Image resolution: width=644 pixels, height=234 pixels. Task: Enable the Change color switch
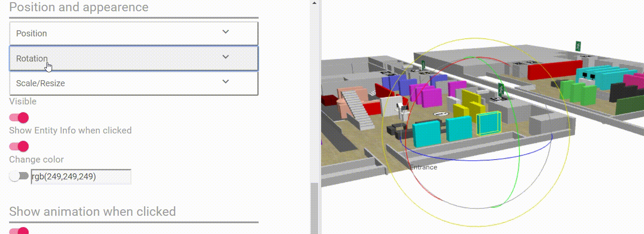19,176
